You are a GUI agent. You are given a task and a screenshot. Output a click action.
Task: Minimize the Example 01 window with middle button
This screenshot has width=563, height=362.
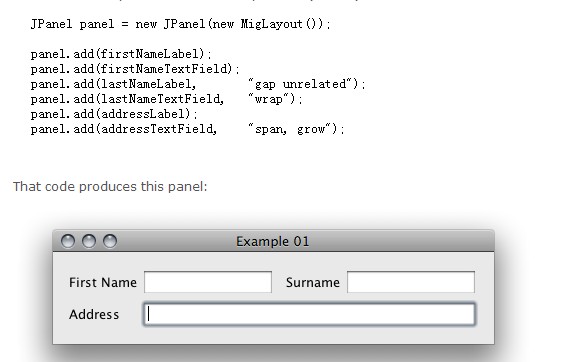(x=89, y=241)
